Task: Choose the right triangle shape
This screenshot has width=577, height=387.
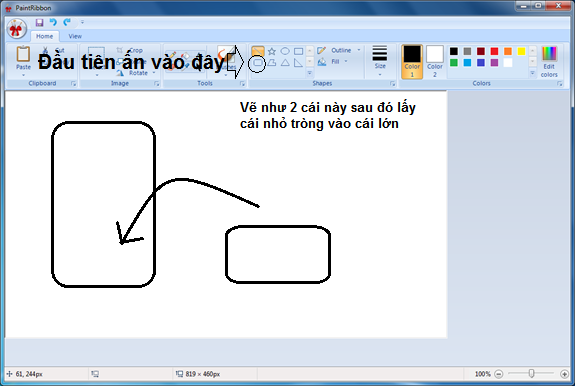Action: pos(298,63)
